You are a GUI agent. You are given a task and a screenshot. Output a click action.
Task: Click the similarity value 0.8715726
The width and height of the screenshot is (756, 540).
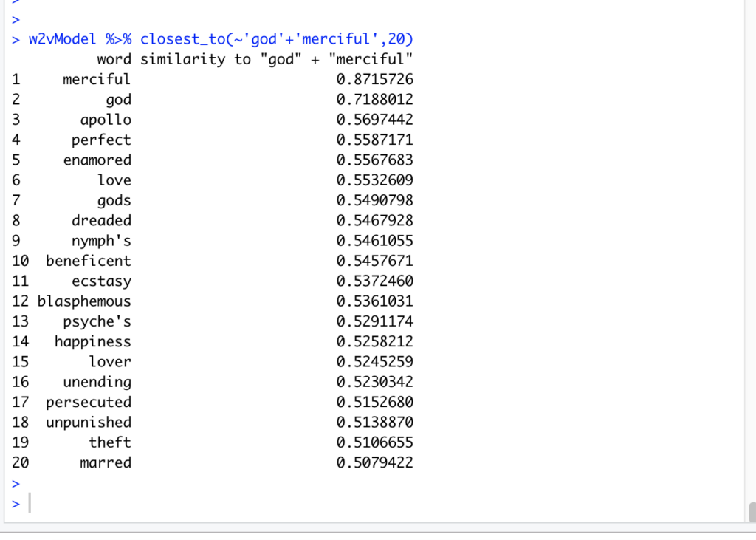coord(374,79)
